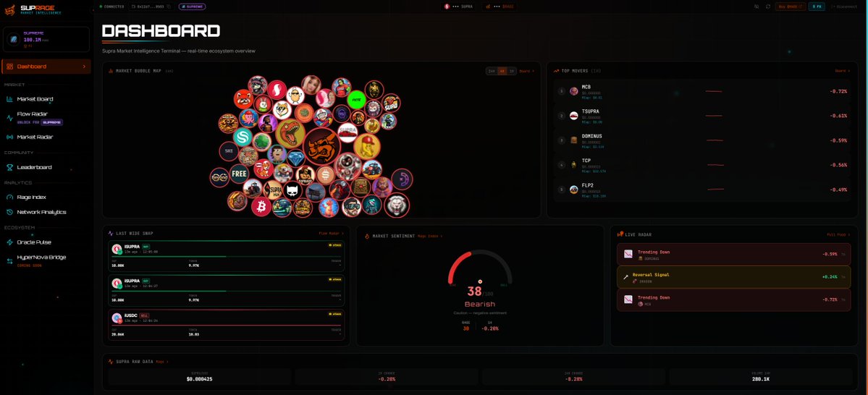Click the chevron on the Dashboard item
This screenshot has height=395, width=868.
[x=84, y=67]
